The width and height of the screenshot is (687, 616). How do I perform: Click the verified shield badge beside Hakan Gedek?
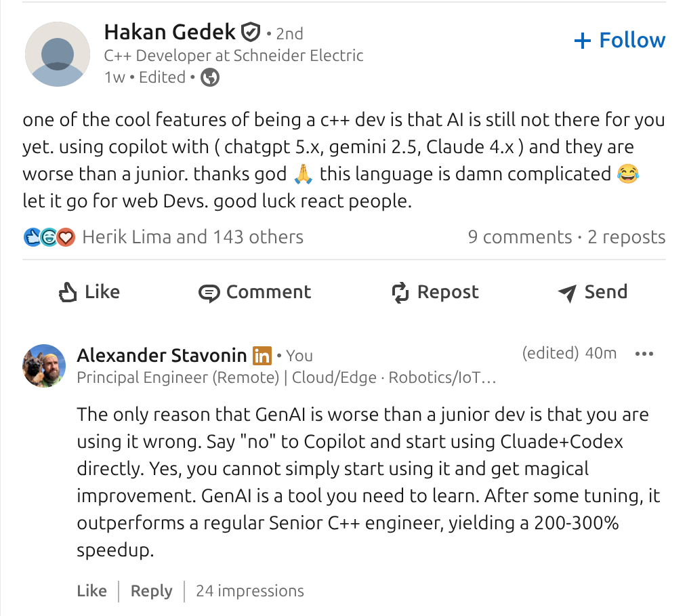coord(251,32)
